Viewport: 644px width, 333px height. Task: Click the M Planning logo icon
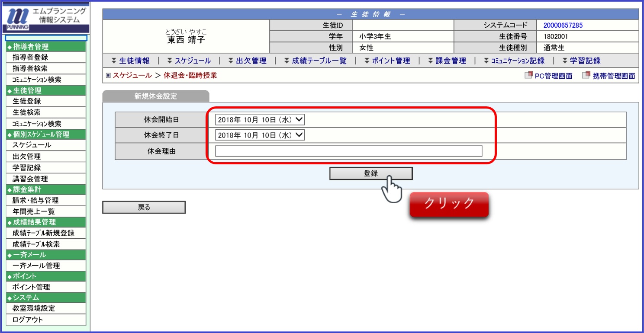click(x=17, y=19)
